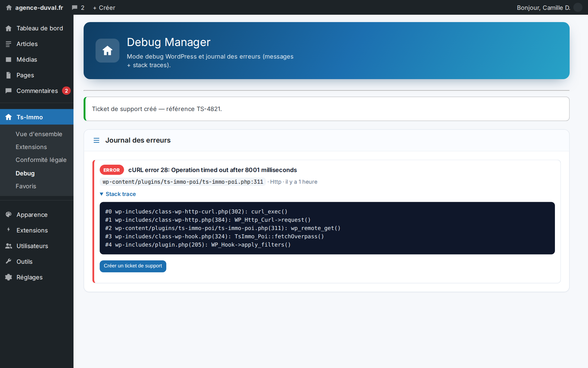
Task: Click stack trace line #1 WP_Http_Curl->request()
Action: [208, 220]
